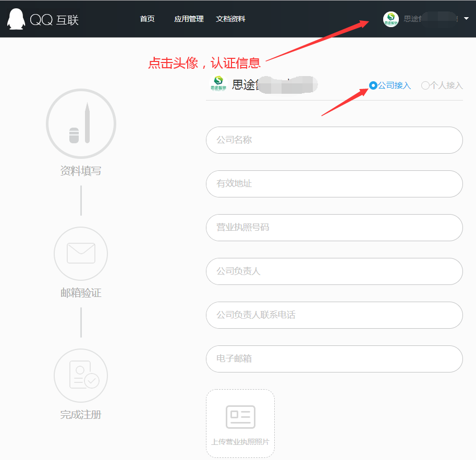
Task: Click the pencil icon for 资料填写 step
Action: (x=81, y=123)
